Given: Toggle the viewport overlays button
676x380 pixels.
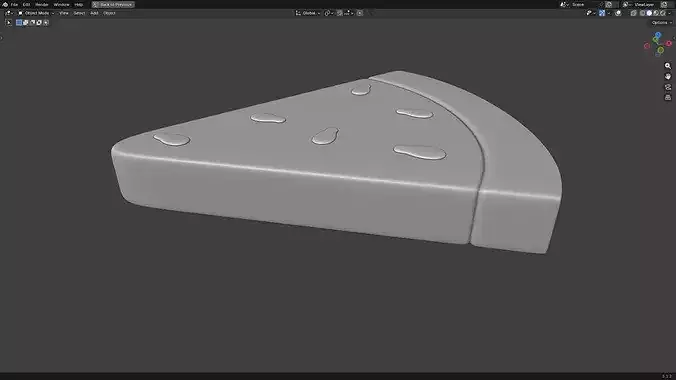Looking at the screenshot, I should [618, 13].
